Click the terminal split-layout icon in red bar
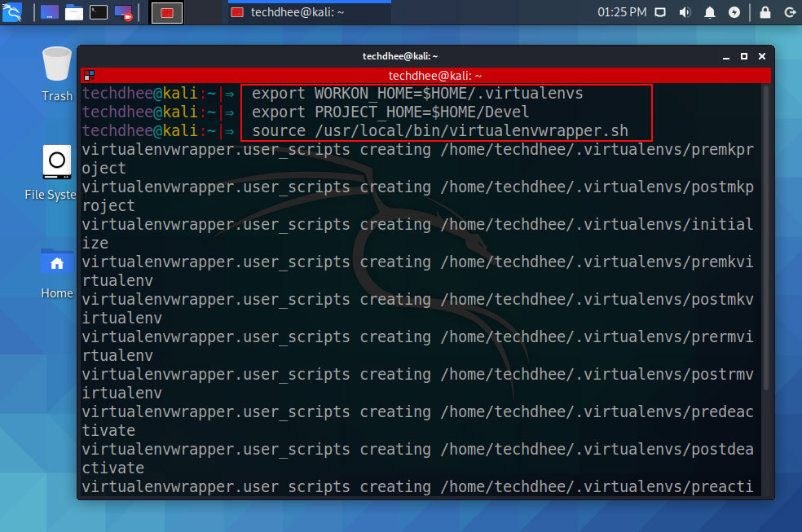Image resolution: width=802 pixels, height=532 pixels. (x=90, y=76)
